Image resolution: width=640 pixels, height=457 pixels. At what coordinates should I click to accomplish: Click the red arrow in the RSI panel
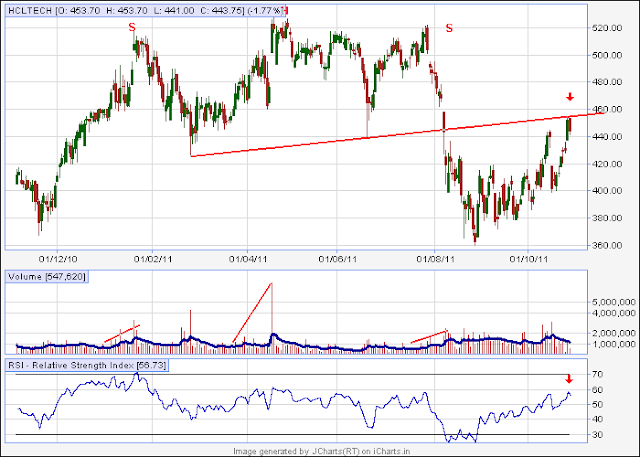tap(569, 379)
